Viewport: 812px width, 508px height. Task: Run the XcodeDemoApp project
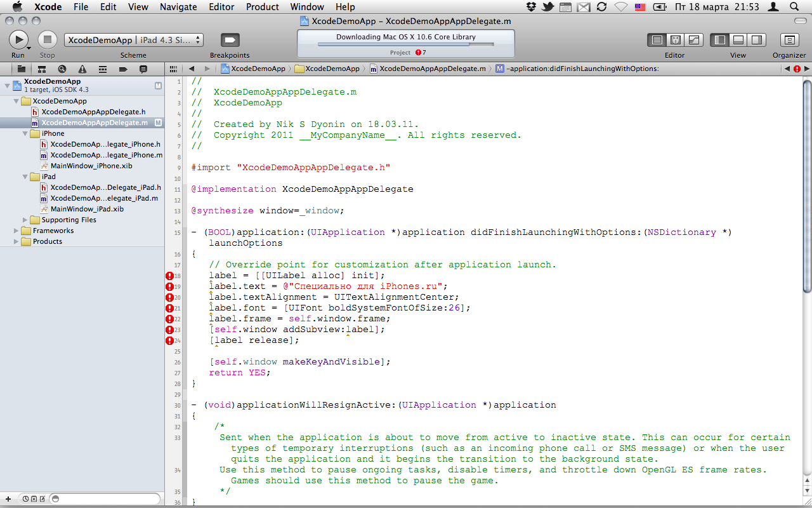(x=18, y=39)
